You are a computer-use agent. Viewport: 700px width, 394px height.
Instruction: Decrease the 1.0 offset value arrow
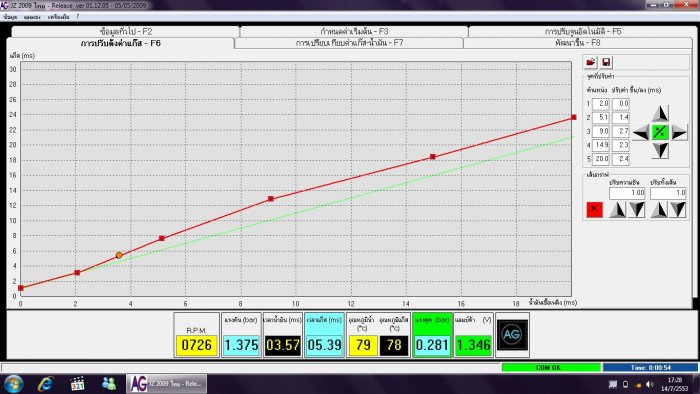point(678,209)
